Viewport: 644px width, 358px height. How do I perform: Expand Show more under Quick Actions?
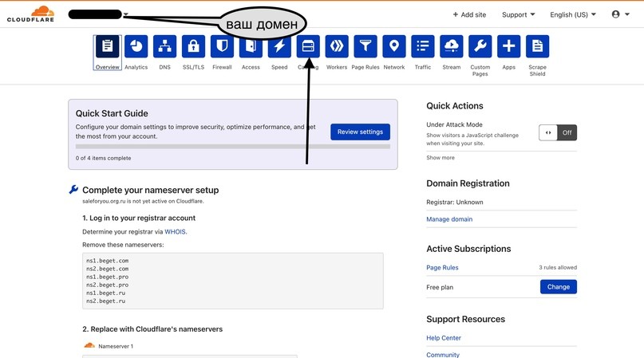(441, 158)
